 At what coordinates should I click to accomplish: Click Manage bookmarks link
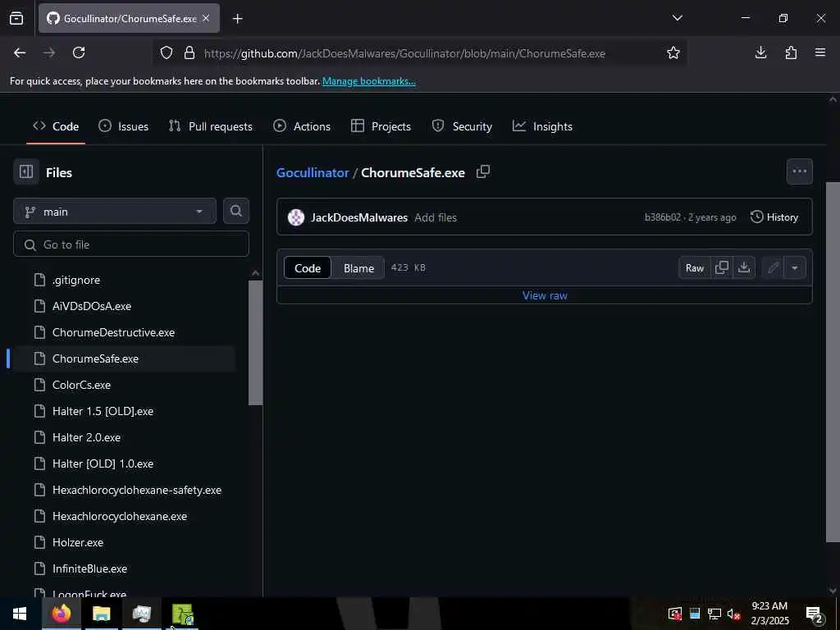(368, 81)
